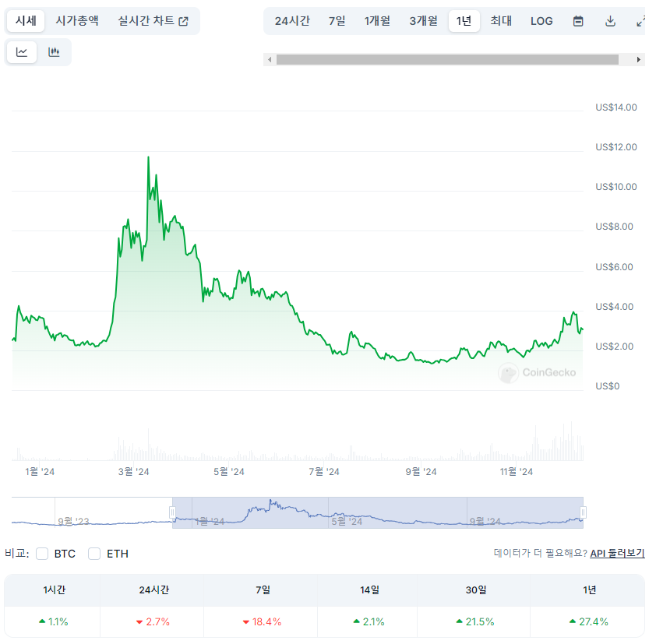Click the 5월 '24 label in navigator
Viewport: 656px width, 644px height.
pos(347,522)
